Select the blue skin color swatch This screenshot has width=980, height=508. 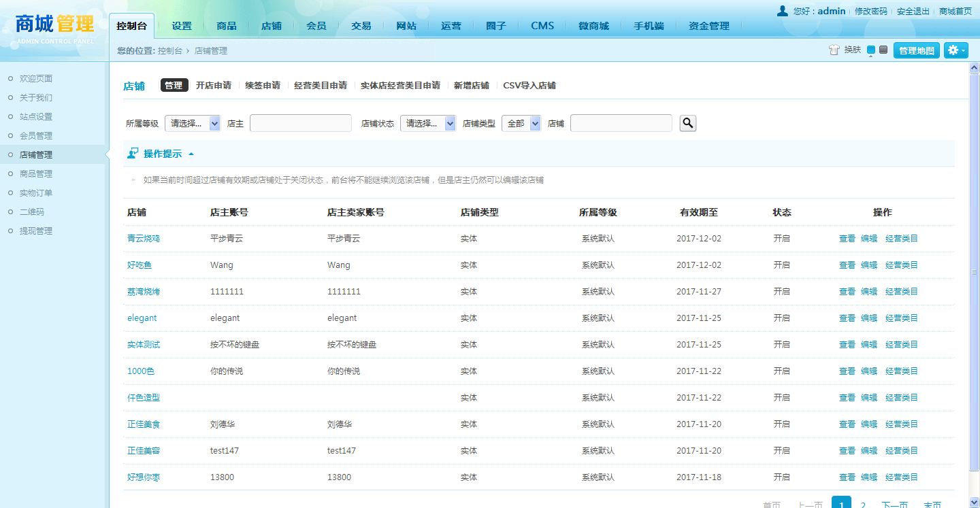pyautogui.click(x=871, y=50)
